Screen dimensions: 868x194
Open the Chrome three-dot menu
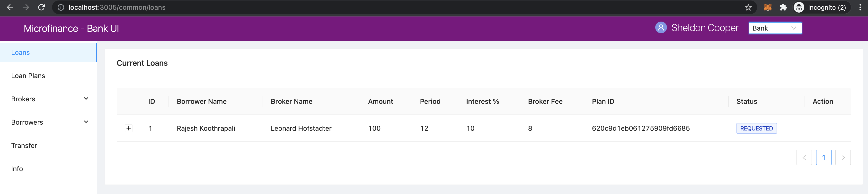pos(860,8)
